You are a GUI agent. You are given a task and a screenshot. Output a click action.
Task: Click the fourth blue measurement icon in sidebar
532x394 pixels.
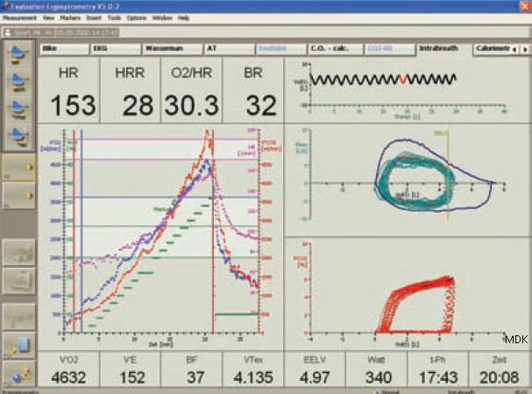pyautogui.click(x=18, y=136)
